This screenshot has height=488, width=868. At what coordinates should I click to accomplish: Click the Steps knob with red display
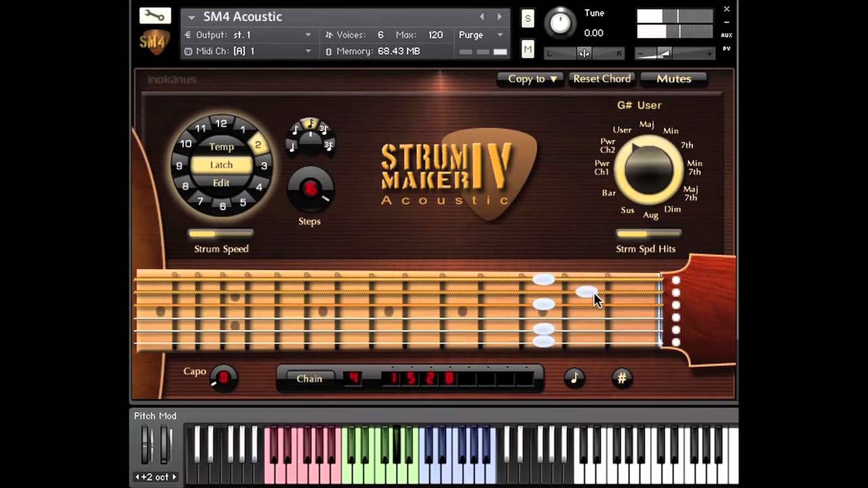311,190
